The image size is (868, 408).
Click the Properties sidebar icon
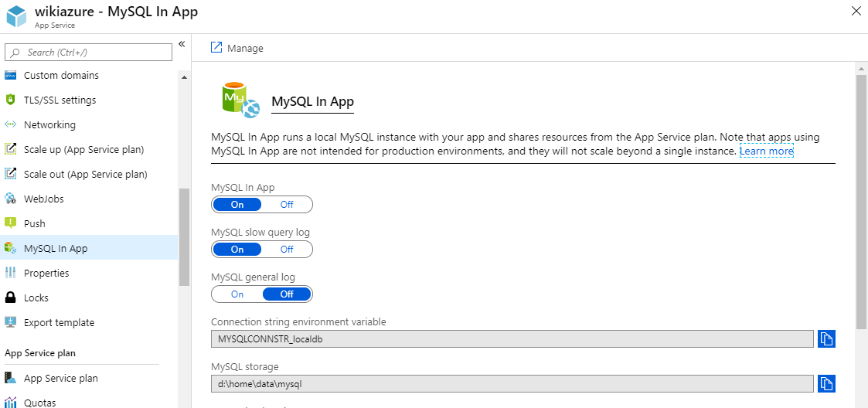pos(11,273)
